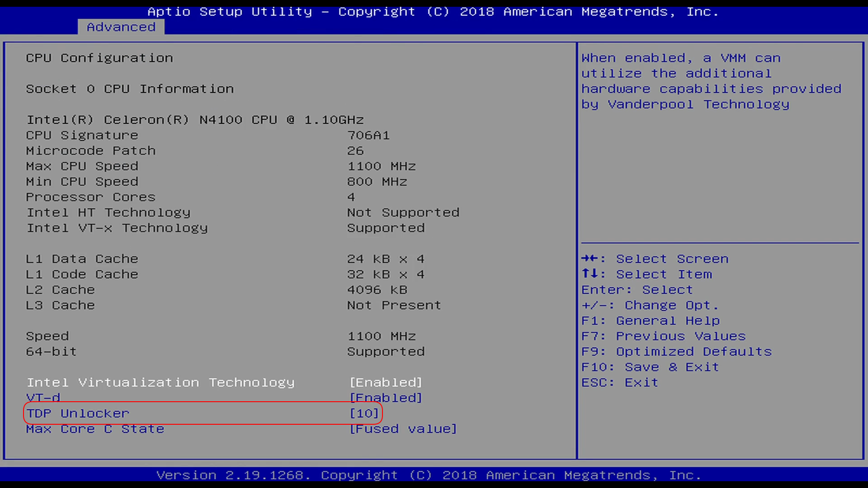Click the Processor Cores value 4
Viewport: 868px width, 488px height.
point(351,197)
